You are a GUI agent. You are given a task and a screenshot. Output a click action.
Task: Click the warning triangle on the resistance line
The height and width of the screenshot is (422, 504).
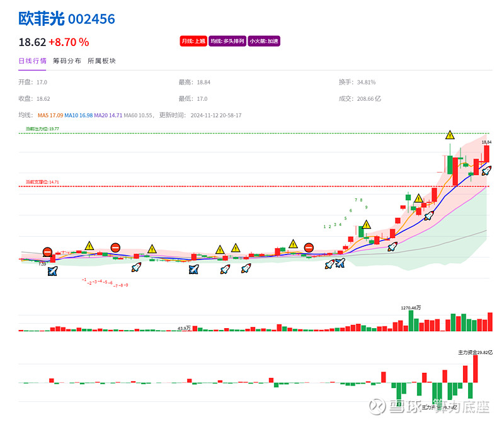(450, 135)
